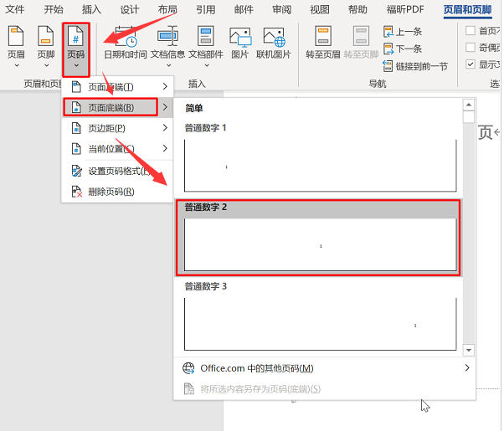The width and height of the screenshot is (504, 431).
Task: Click the 页码 page number icon
Action: 76,36
